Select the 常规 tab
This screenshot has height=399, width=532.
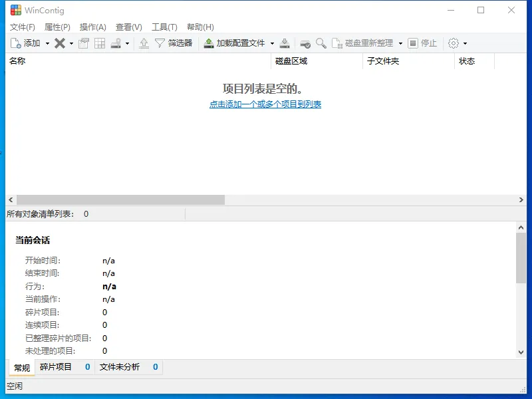tap(21, 366)
